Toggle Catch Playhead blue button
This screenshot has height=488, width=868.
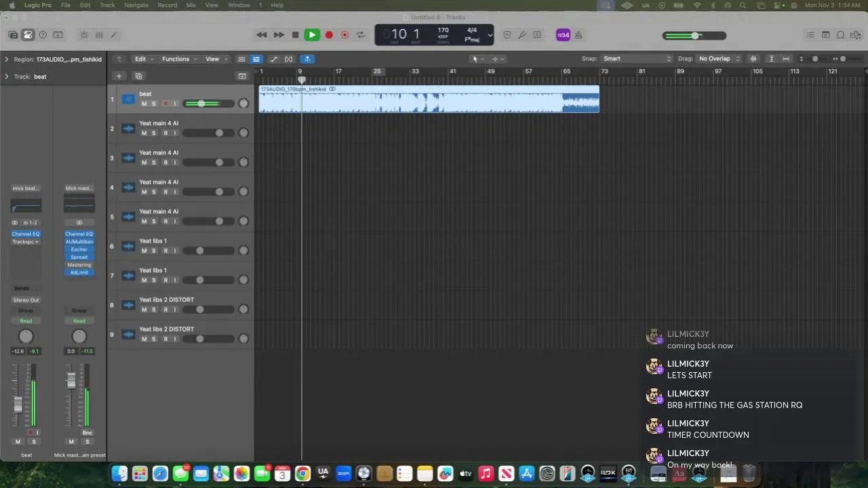click(307, 59)
